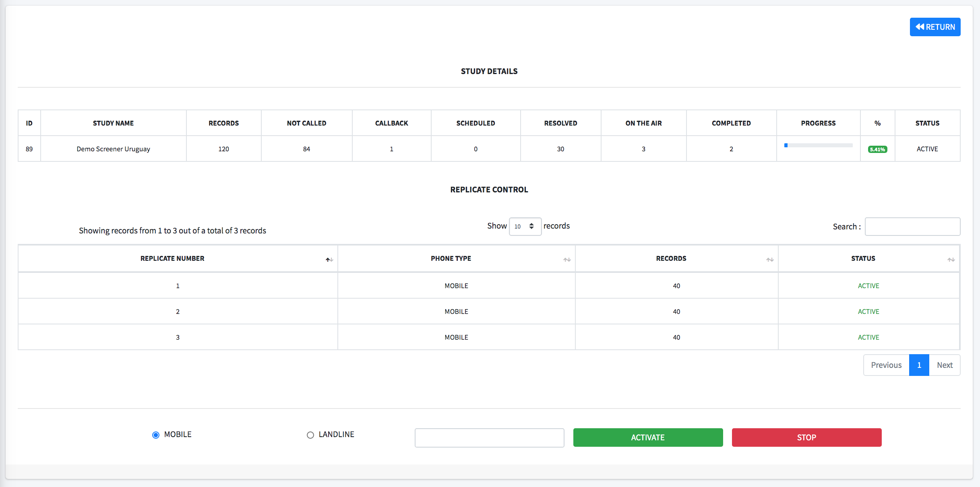
Task: Click the Not Called value 84
Action: click(x=306, y=149)
